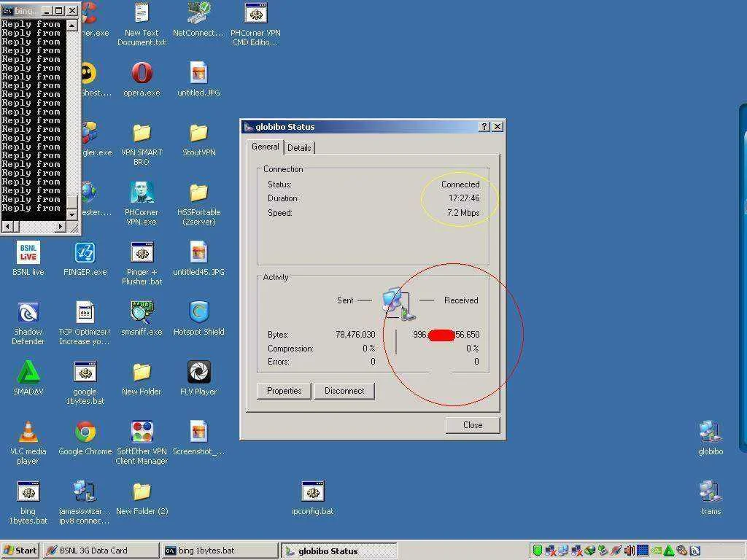Click the sent bytes value 78,476,030

pos(355,335)
